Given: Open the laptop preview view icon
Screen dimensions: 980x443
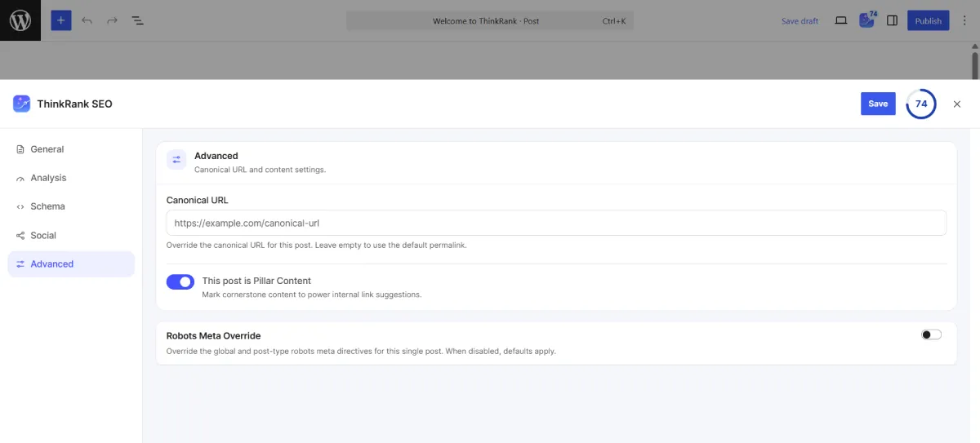Looking at the screenshot, I should [841, 20].
